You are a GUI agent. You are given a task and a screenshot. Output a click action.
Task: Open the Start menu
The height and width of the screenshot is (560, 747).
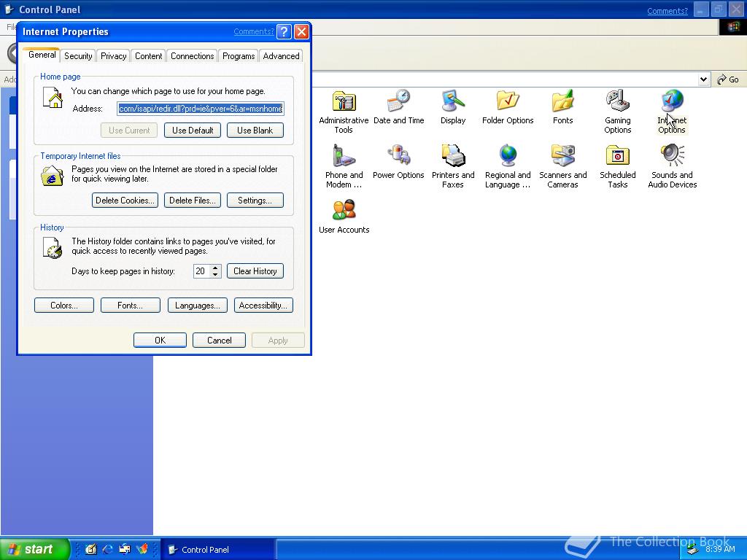35,549
